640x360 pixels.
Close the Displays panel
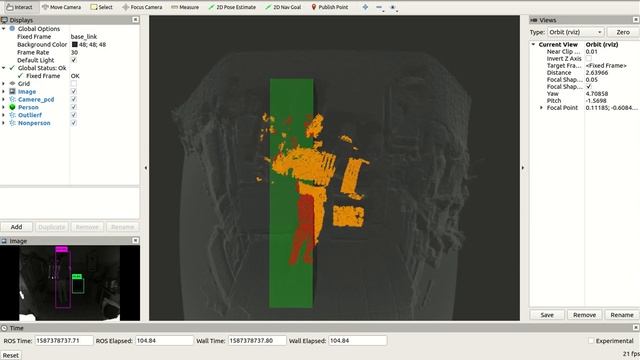click(136, 20)
